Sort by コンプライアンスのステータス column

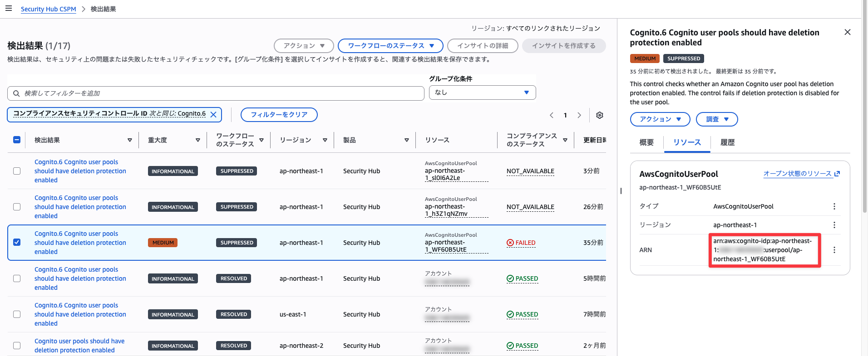click(x=565, y=140)
